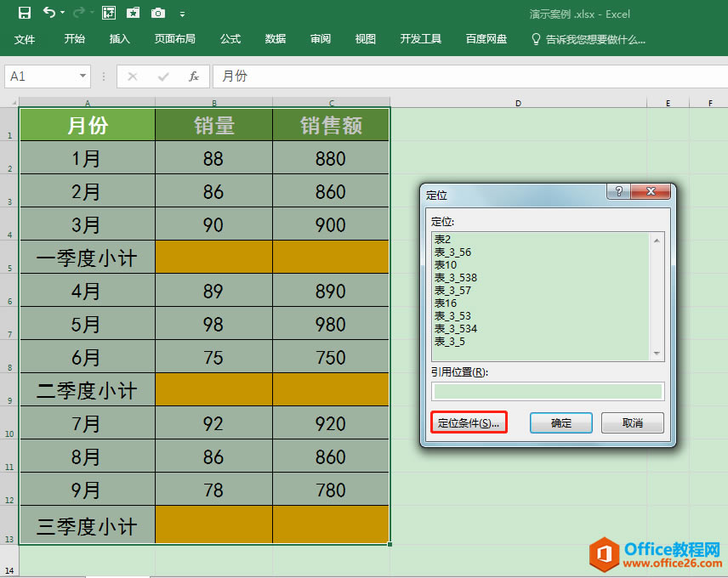Click the cell with value 75
Viewport: 728px width, 578px height.
point(213,356)
